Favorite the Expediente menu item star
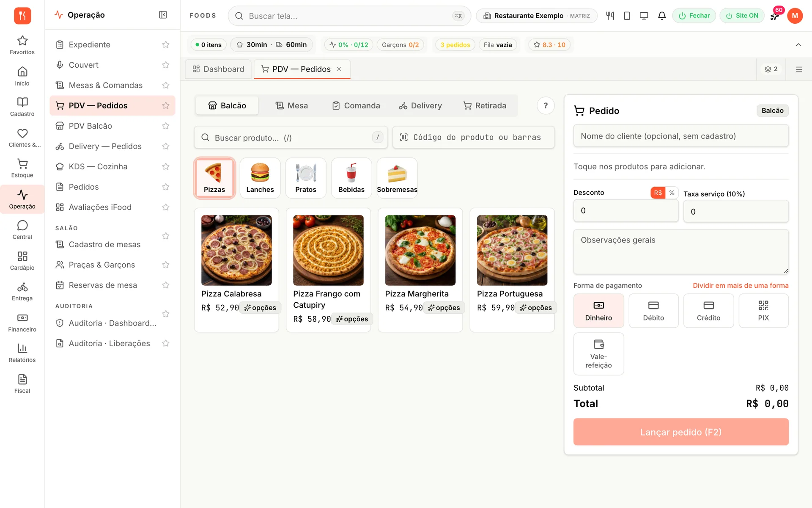Screen dimensions: 812x508 coord(166,44)
